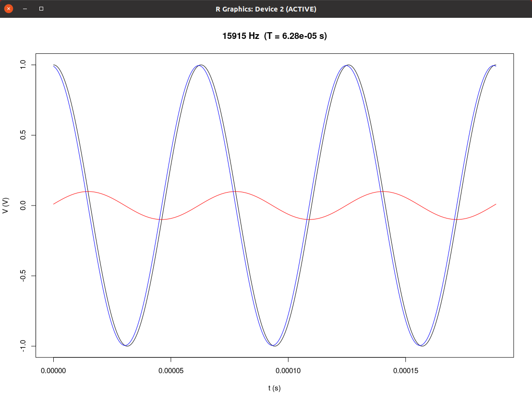Click the x-axis label 't (s)'
532x402 pixels.
point(275,388)
